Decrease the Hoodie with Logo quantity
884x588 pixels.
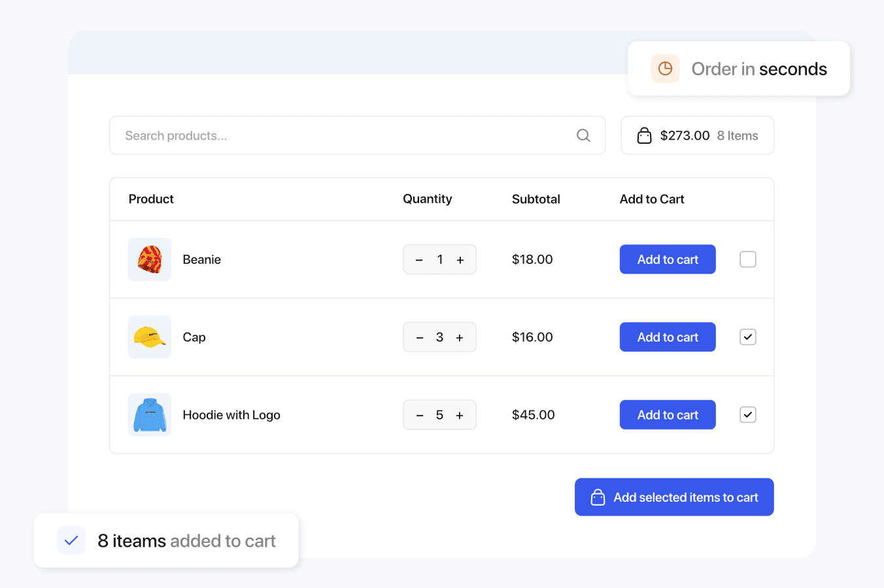(420, 416)
